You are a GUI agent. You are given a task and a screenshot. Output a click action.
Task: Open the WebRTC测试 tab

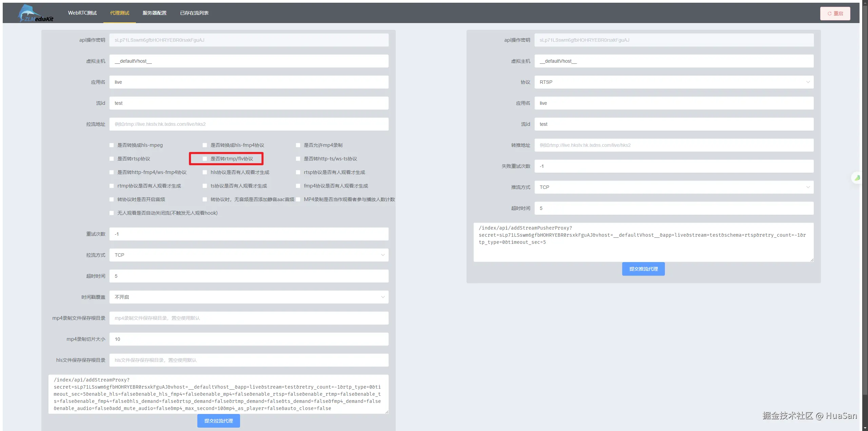[x=82, y=13]
